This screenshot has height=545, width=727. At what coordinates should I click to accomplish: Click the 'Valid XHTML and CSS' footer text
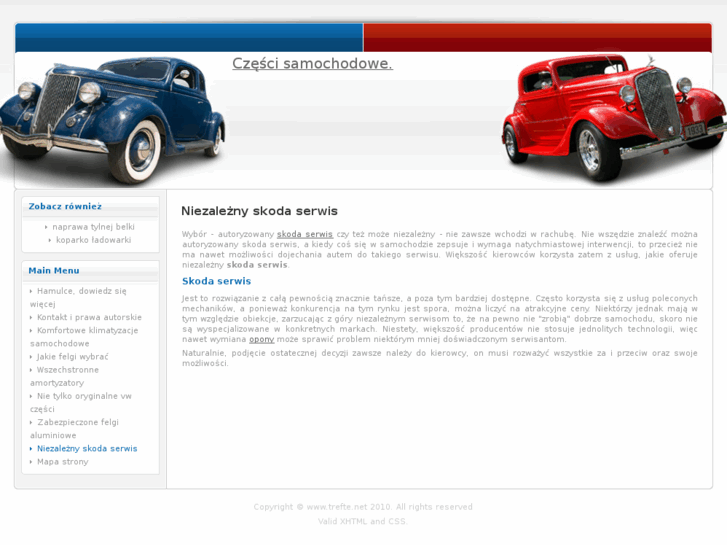tap(363, 521)
